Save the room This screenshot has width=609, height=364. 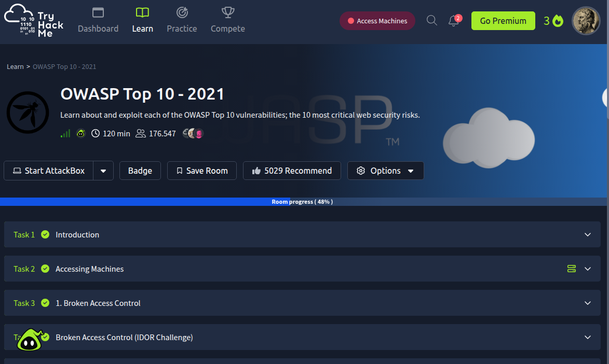[201, 171]
